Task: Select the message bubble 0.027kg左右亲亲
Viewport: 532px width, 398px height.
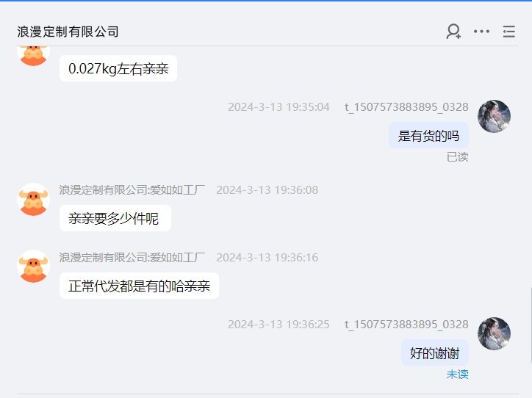Action: tap(118, 68)
